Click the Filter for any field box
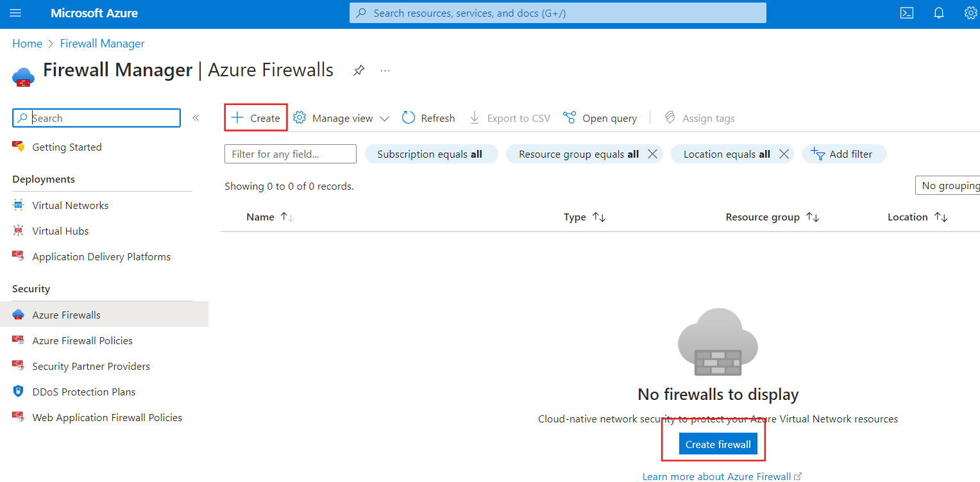980x482 pixels. [x=291, y=154]
